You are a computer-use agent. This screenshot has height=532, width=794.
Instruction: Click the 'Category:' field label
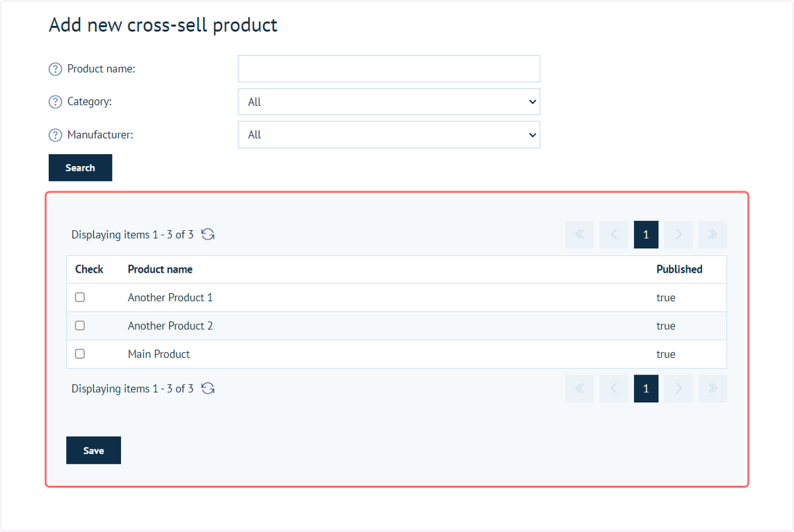89,102
